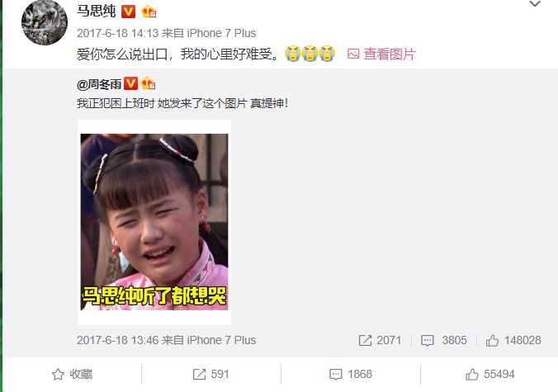558x392 pixels.
Task: Open the @周冬雨 mention link
Action: [x=99, y=84]
